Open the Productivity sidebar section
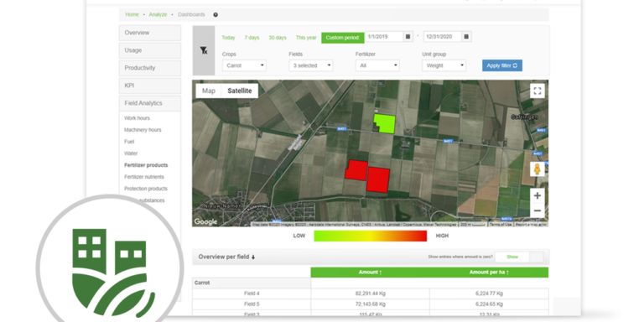 (150, 68)
